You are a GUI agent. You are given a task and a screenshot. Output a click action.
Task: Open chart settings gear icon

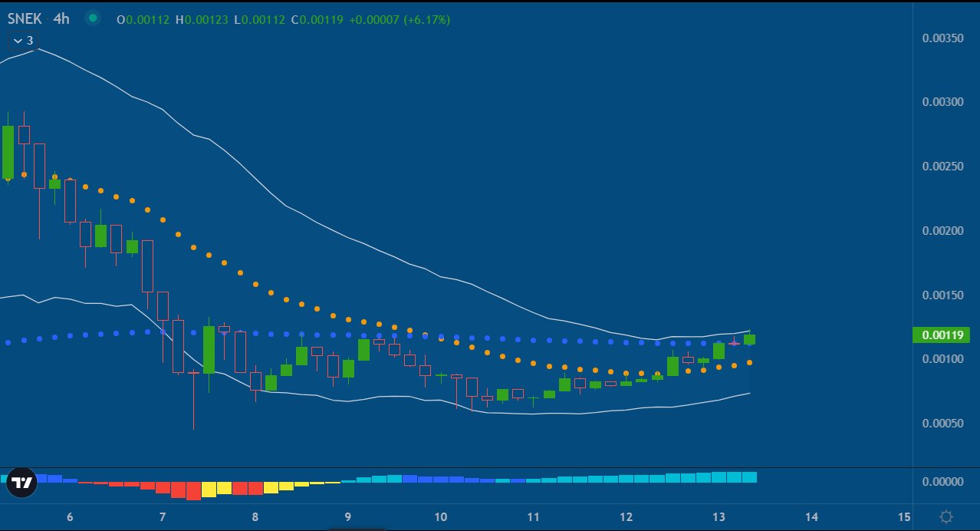(x=946, y=516)
